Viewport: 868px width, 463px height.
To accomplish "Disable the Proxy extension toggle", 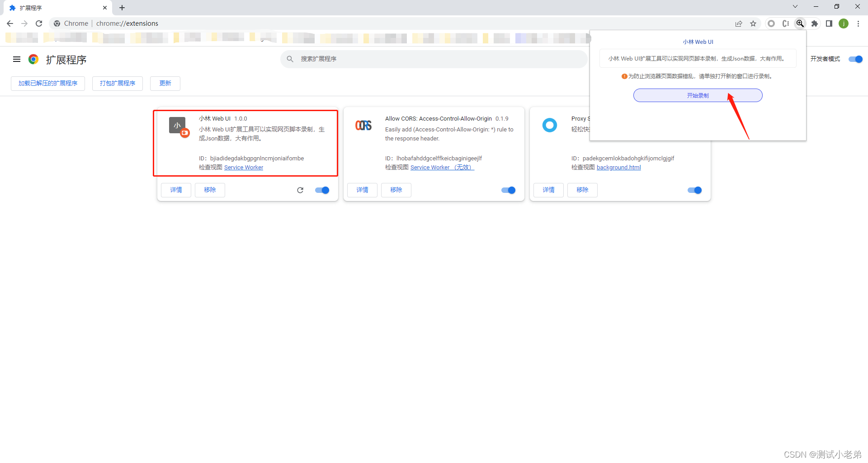I will click(695, 190).
